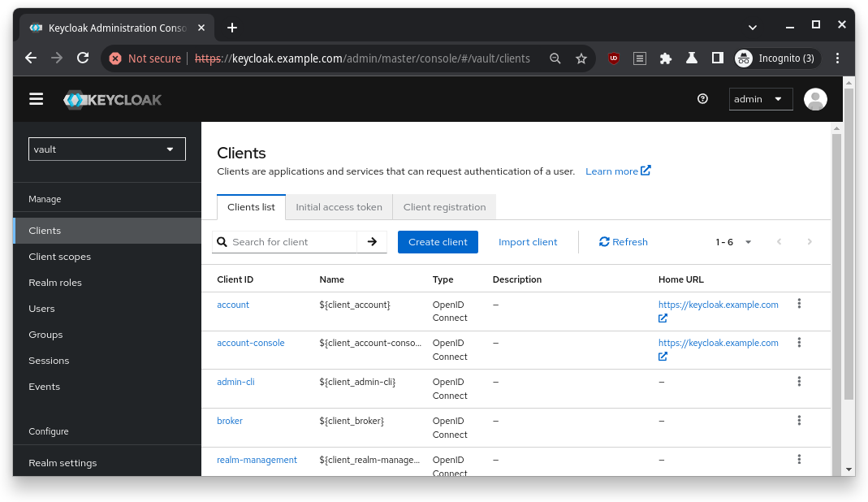This screenshot has width=868, height=502.
Task: Open the 1 - 6 pagination dropdown
Action: pos(733,242)
